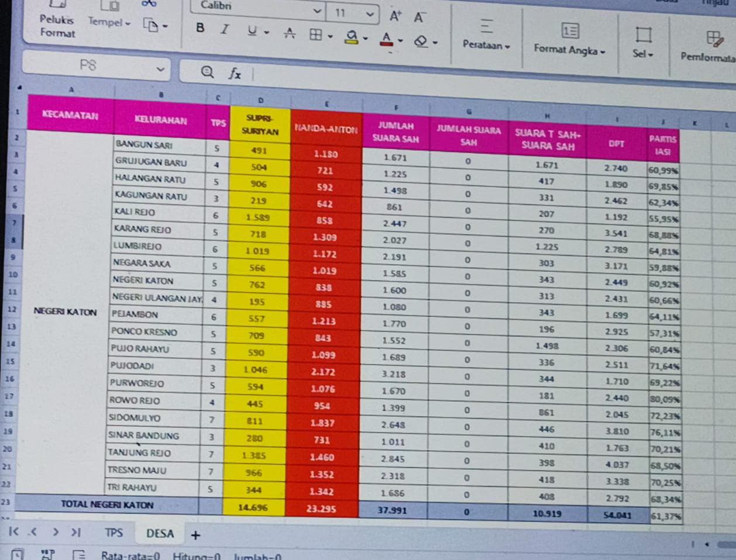Switch to the DESA sheet tab
The width and height of the screenshot is (736, 560).
click(160, 534)
